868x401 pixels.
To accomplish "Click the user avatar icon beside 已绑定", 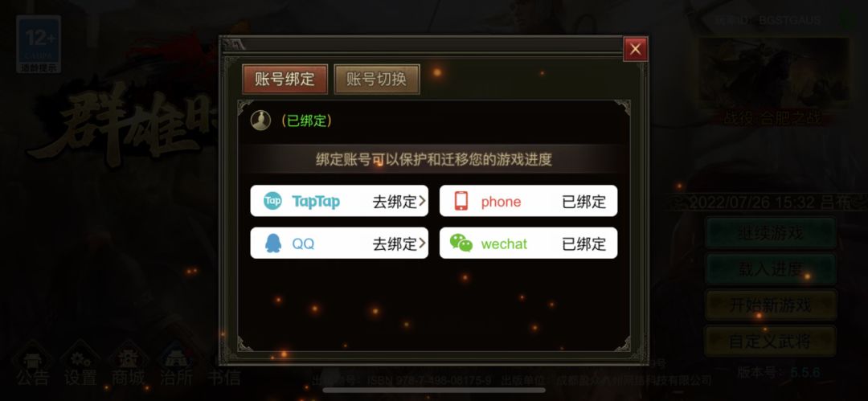I will (x=260, y=121).
